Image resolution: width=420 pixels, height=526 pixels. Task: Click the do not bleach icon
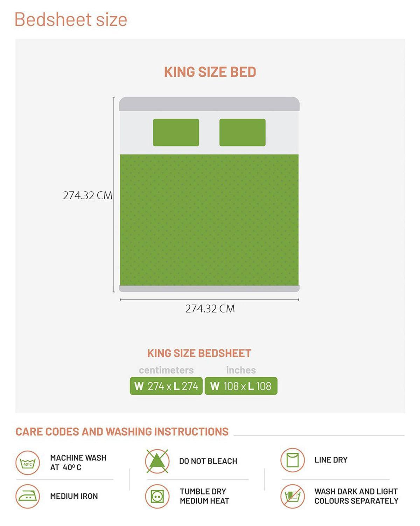[157, 461]
